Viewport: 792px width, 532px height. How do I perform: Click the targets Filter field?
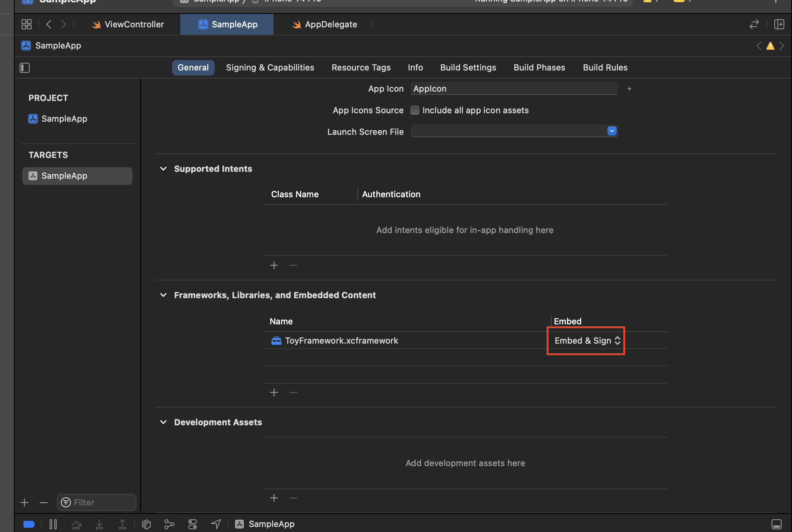(x=102, y=502)
